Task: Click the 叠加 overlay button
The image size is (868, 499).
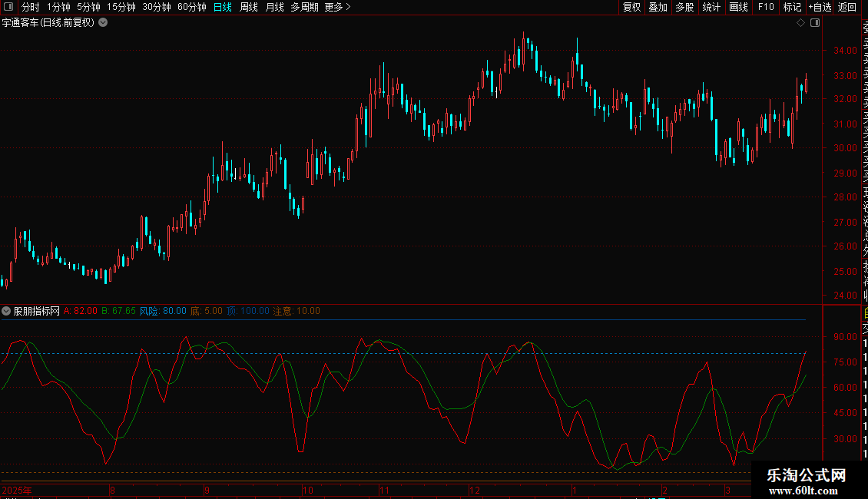Action: point(658,7)
